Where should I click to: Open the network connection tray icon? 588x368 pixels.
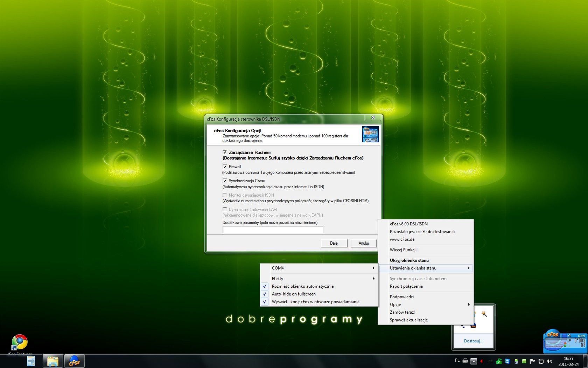click(541, 361)
